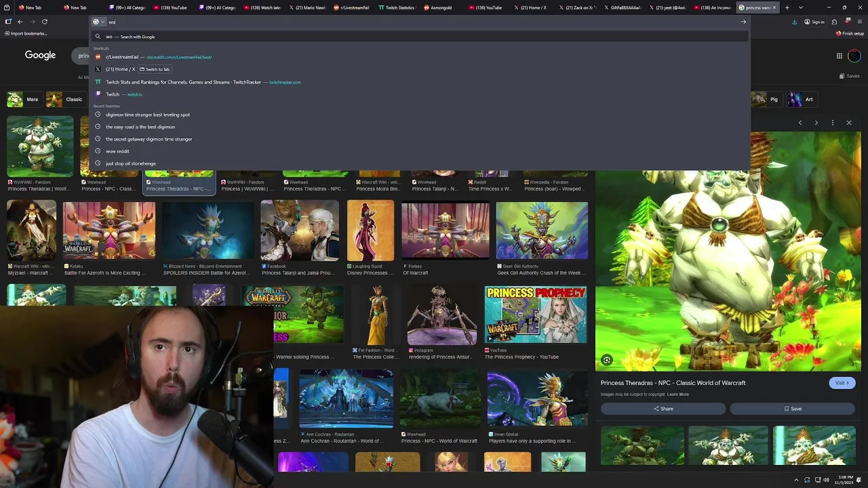Switch to the (136) Watch later browser tab

[x=264, y=7]
